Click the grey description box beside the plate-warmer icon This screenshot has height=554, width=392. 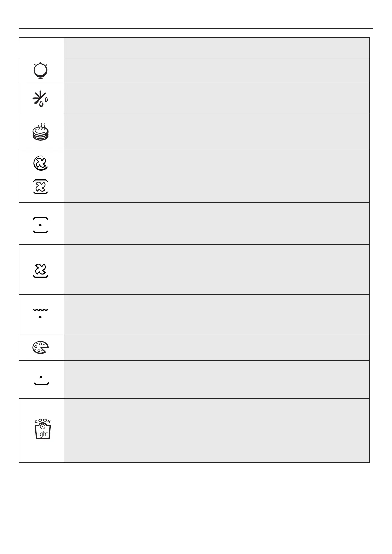pos(216,131)
